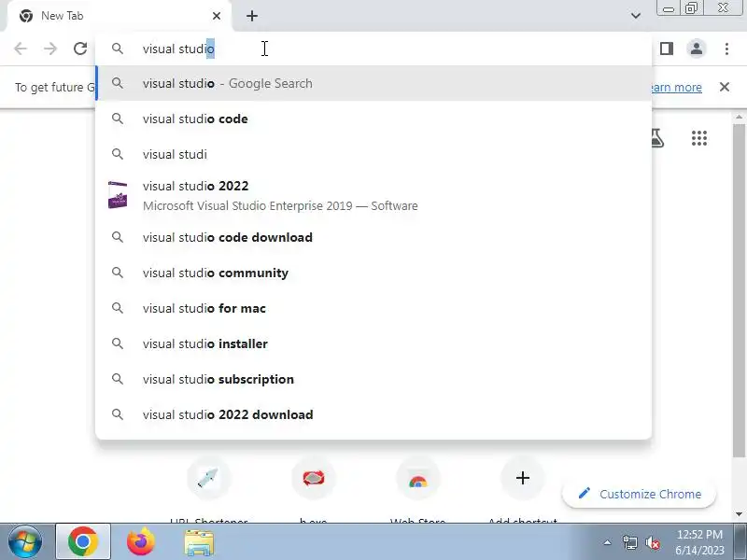The width and height of the screenshot is (747, 560).
Task: Choose 'visual studio community' suggestion
Action: pos(373,273)
